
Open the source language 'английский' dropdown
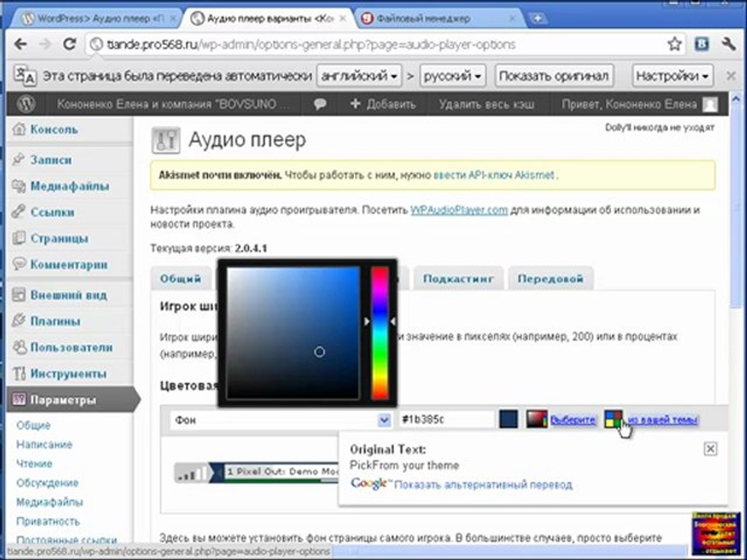[x=359, y=76]
